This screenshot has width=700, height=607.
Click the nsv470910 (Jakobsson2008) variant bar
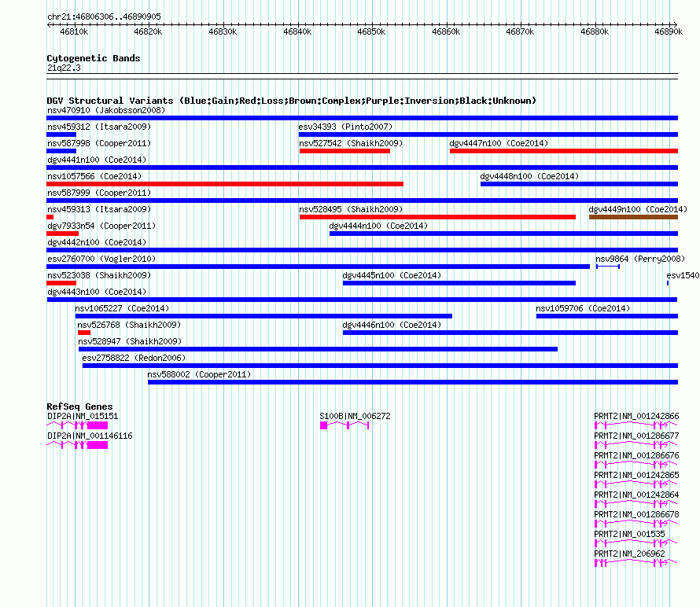[362, 118]
